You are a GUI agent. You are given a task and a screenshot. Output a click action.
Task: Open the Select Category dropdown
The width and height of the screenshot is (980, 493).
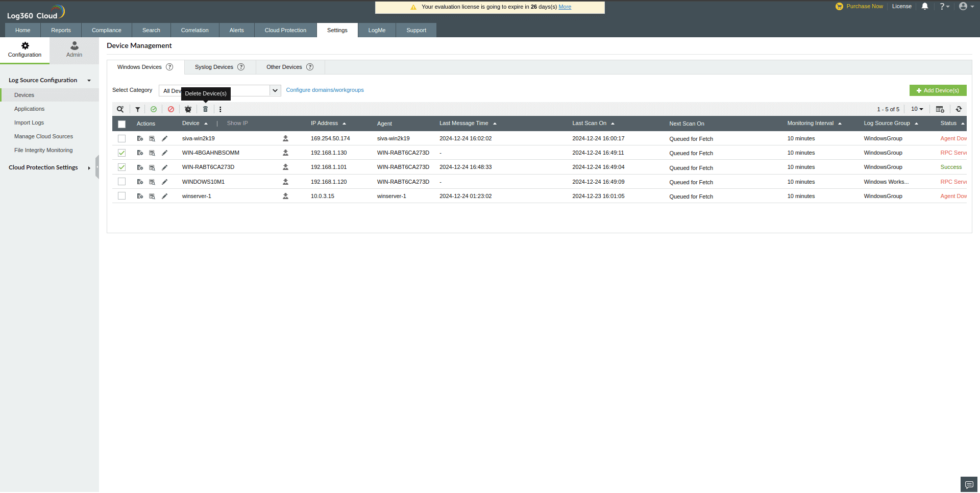tap(275, 90)
